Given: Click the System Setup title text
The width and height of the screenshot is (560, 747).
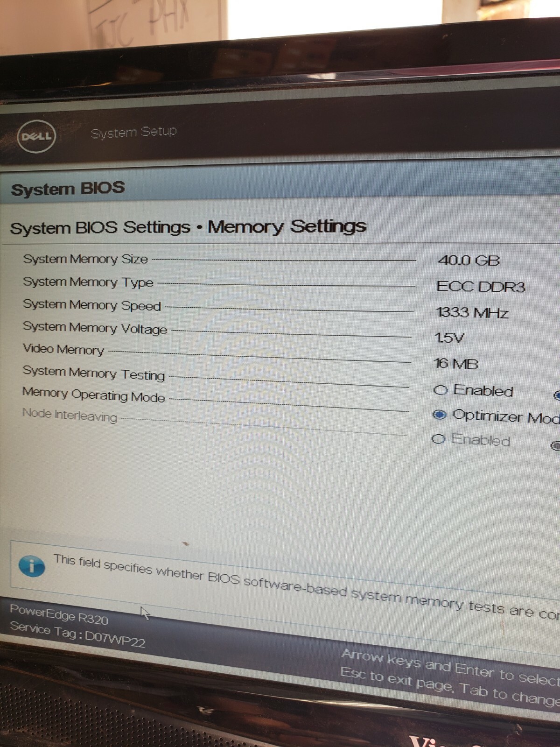Looking at the screenshot, I should tap(133, 132).
